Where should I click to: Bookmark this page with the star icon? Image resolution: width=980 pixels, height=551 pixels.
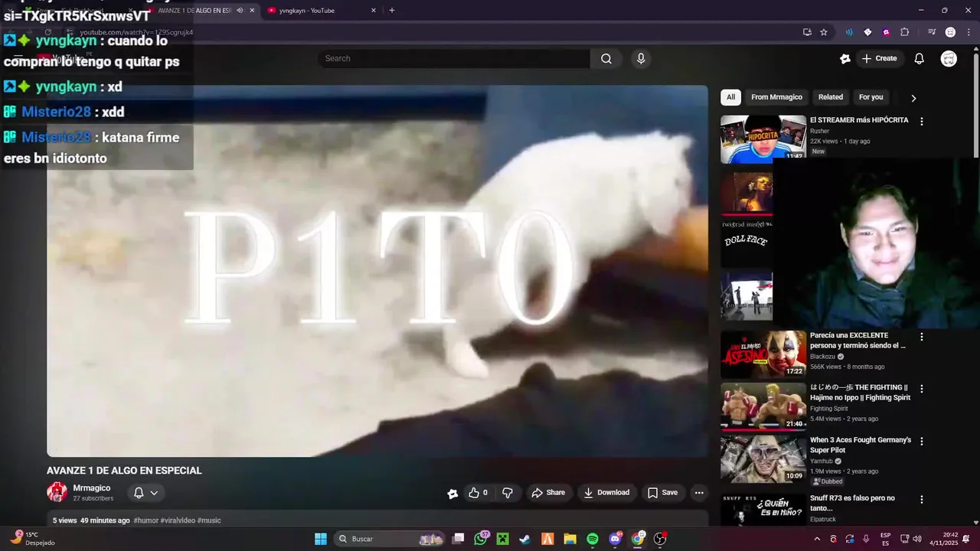click(824, 32)
